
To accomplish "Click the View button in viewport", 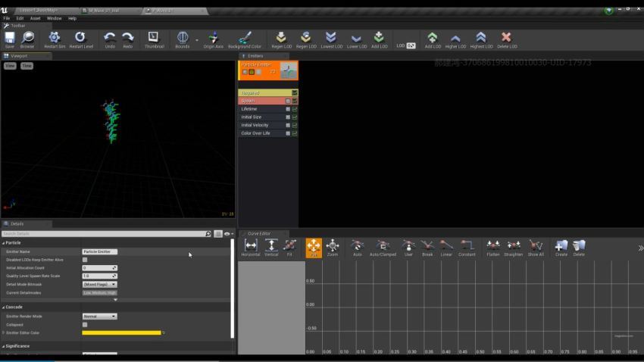I will [x=11, y=66].
